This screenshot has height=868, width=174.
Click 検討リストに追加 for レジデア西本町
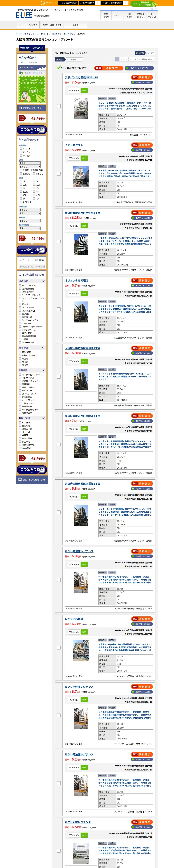tap(142, 624)
